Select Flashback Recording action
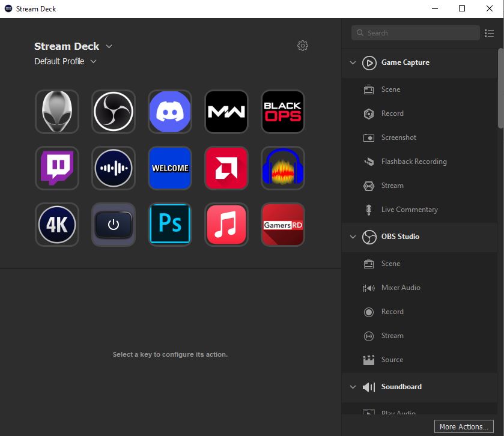The height and width of the screenshot is (436, 504). pos(413,162)
